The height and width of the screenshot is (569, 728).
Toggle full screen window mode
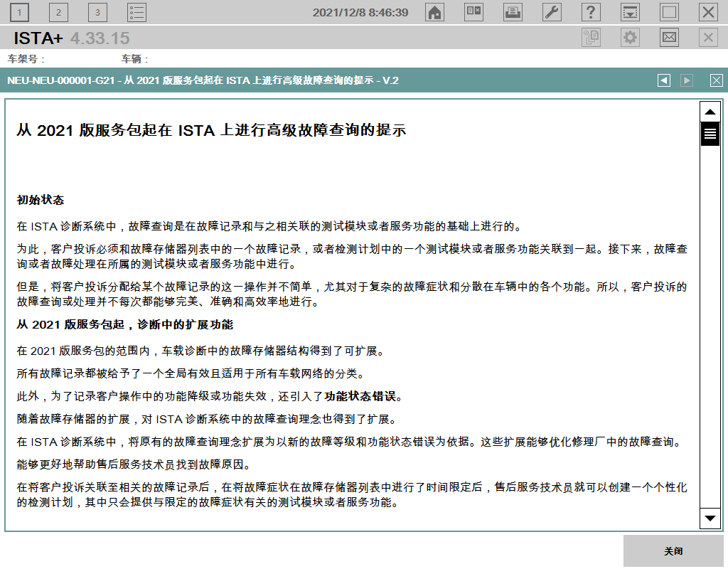point(669,13)
